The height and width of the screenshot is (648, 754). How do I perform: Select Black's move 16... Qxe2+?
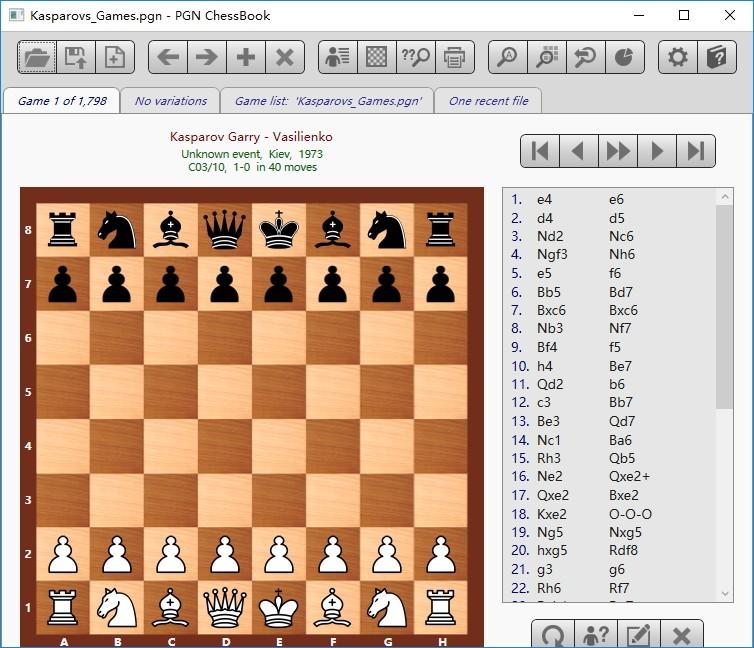click(x=629, y=476)
